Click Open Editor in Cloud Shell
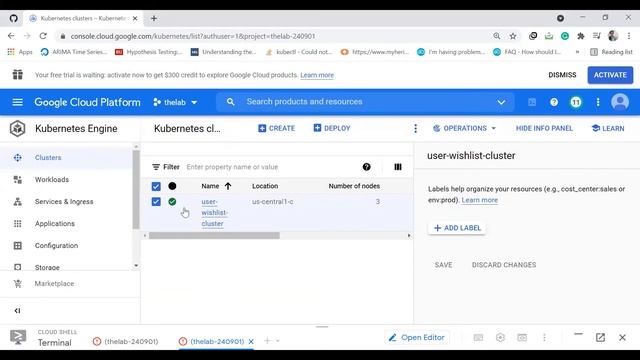Screen dimensions: 640x360 (417, 338)
